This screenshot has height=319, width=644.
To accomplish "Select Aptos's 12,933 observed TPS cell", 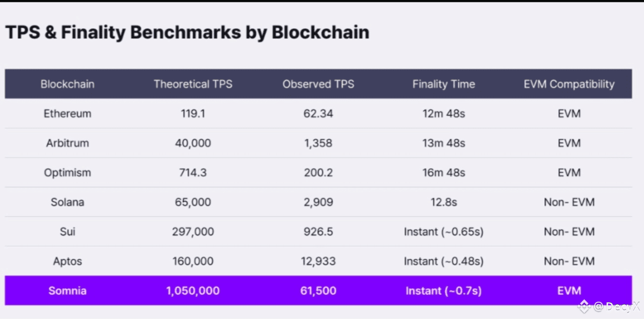I will (318, 261).
